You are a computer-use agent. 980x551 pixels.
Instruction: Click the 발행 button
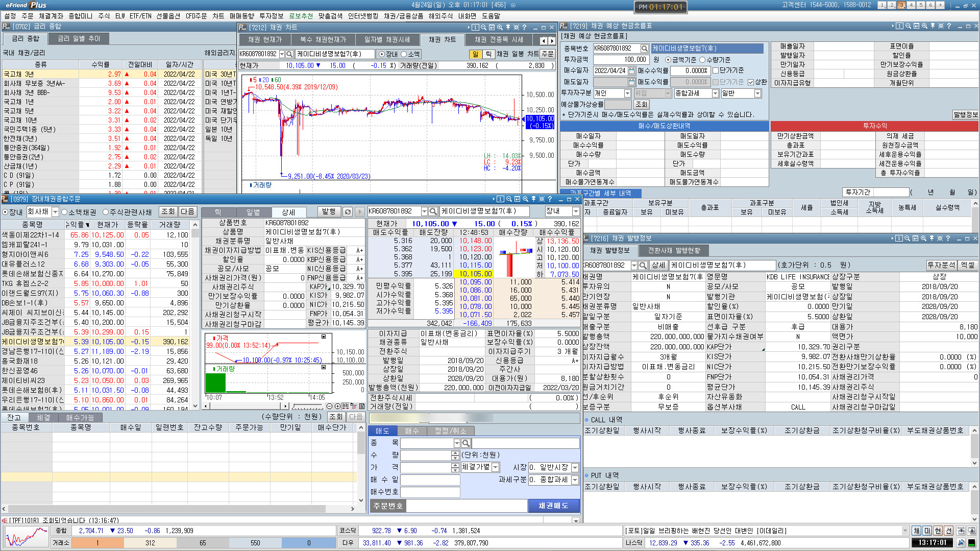tap(329, 211)
